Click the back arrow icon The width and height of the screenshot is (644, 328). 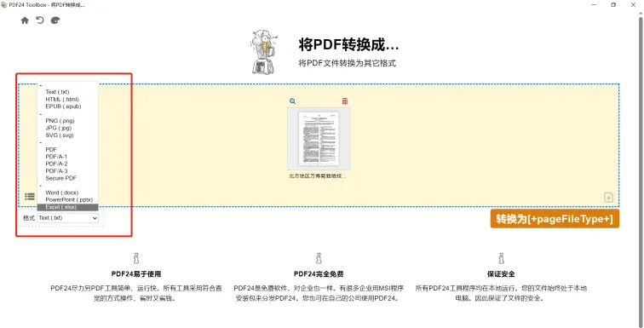(x=40, y=20)
